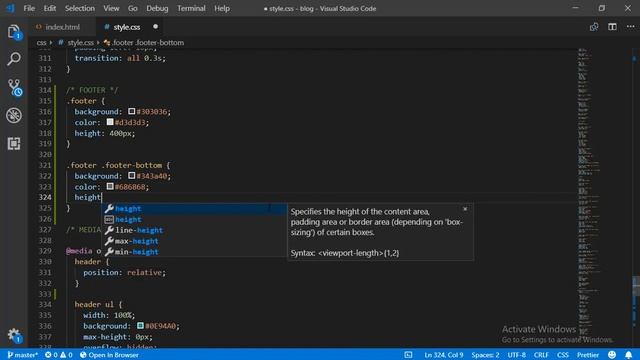
Task: Select the max-height suggestion
Action: [194, 241]
